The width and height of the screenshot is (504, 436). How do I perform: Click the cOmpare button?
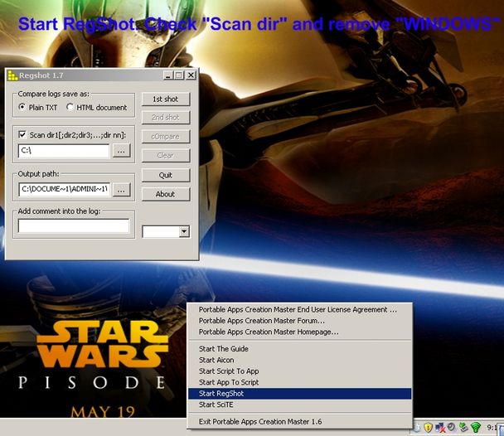pyautogui.click(x=166, y=137)
